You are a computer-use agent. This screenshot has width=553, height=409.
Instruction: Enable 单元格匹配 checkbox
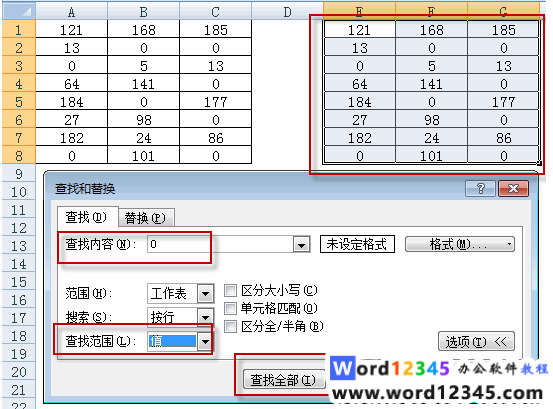tap(230, 309)
